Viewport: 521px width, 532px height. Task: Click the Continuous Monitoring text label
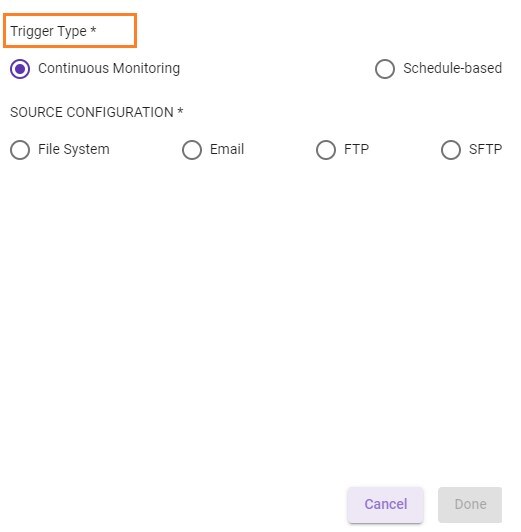click(109, 68)
